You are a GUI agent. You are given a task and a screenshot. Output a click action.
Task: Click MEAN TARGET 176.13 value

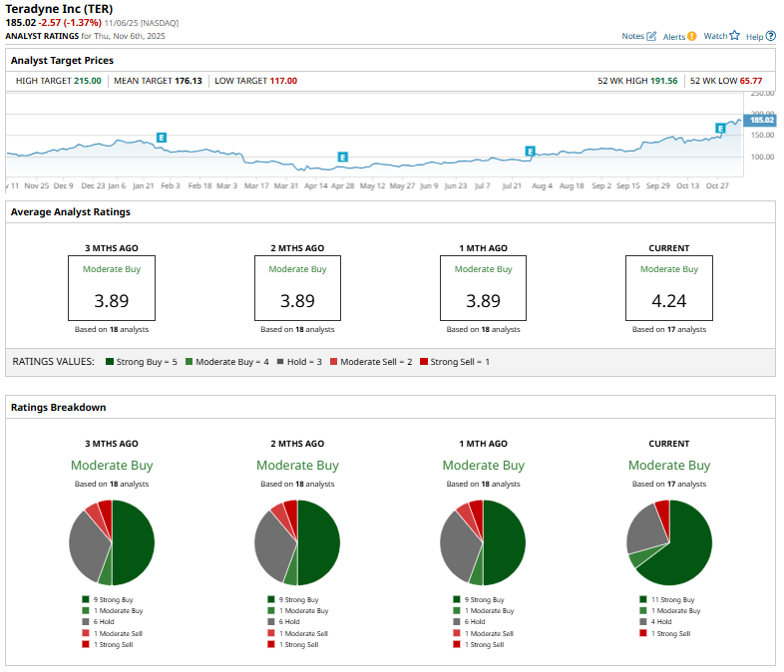coord(188,81)
